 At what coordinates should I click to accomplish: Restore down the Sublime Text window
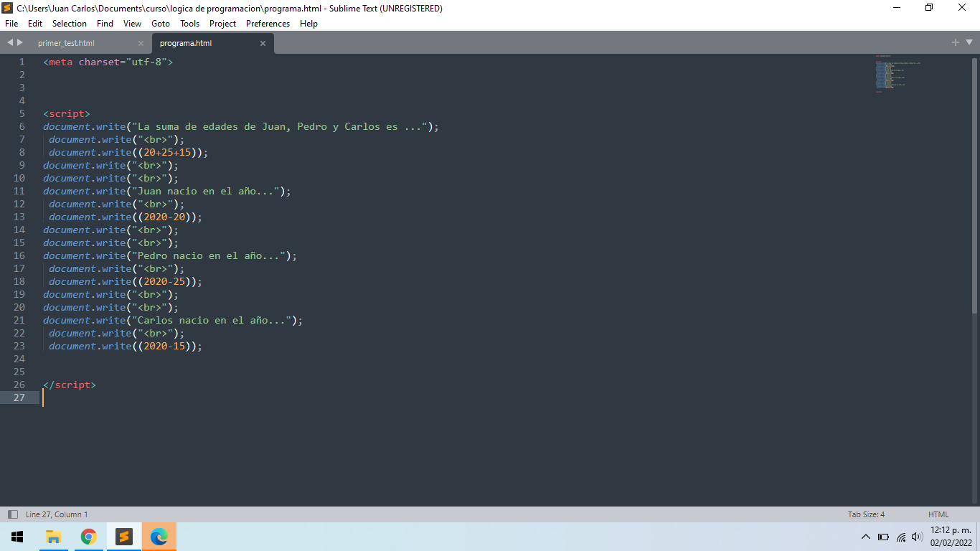point(929,8)
